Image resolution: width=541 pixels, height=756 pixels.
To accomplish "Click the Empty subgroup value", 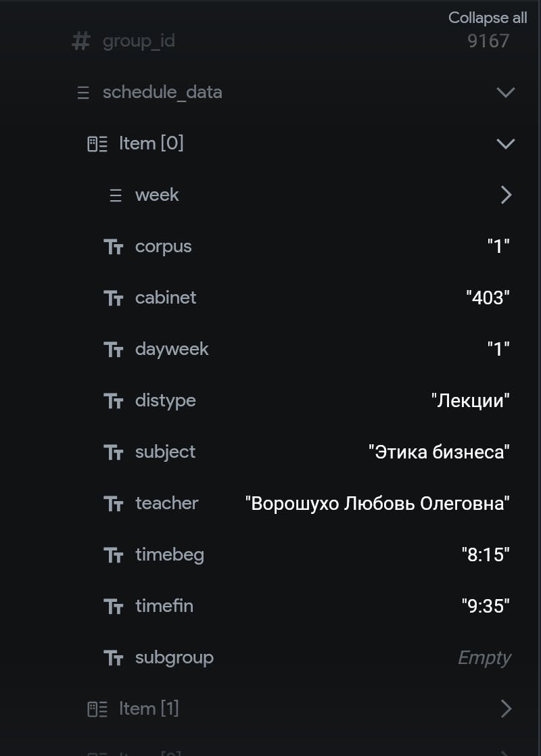I will [x=484, y=658].
